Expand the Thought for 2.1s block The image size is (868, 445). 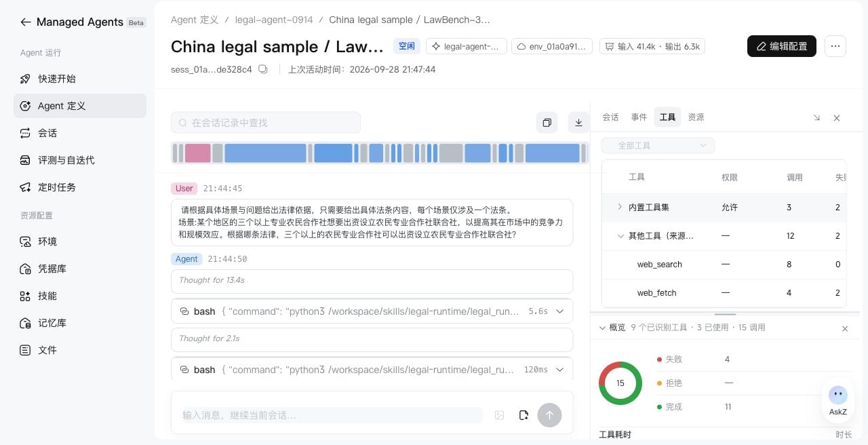pos(372,339)
